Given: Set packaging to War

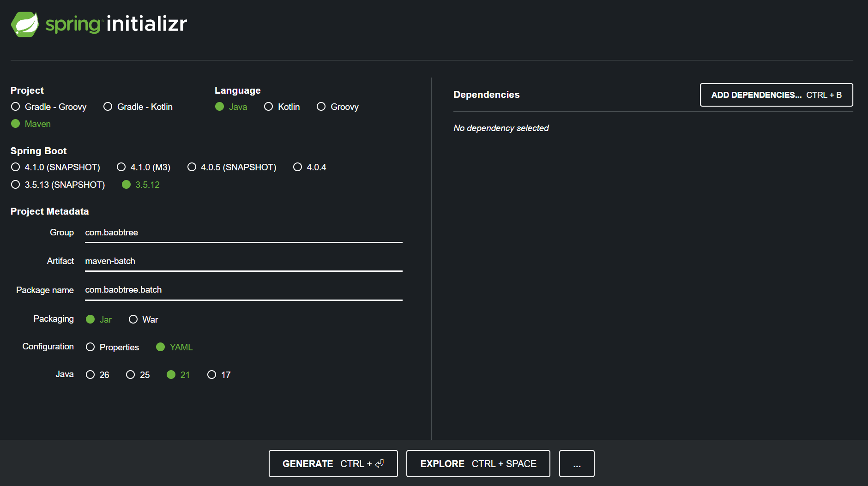Looking at the screenshot, I should tap(144, 319).
